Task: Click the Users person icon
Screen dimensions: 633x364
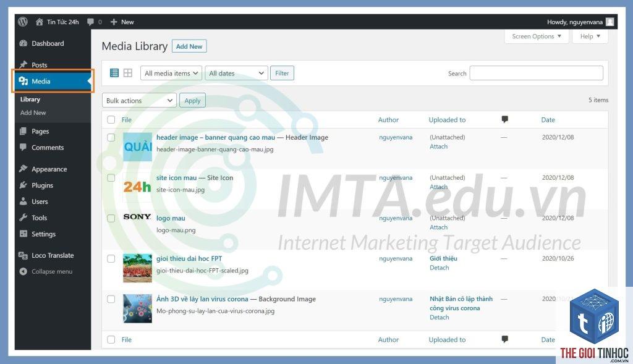Action: (x=23, y=201)
